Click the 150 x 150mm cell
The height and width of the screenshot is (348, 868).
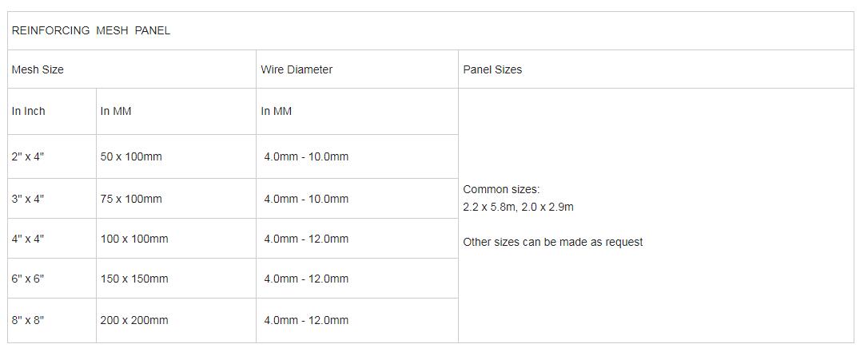176,279
